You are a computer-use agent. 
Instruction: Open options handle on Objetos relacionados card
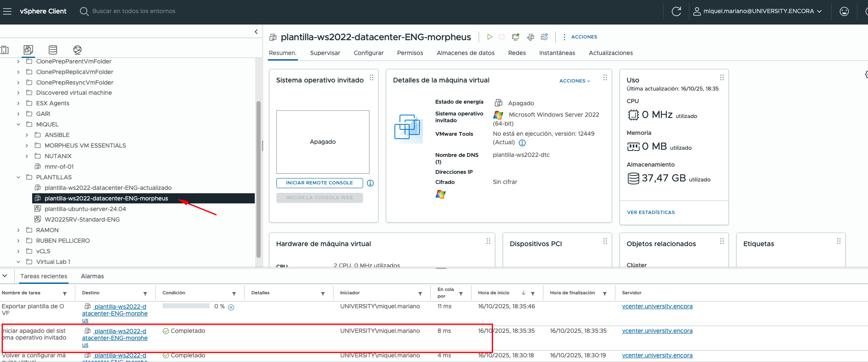[x=722, y=241]
